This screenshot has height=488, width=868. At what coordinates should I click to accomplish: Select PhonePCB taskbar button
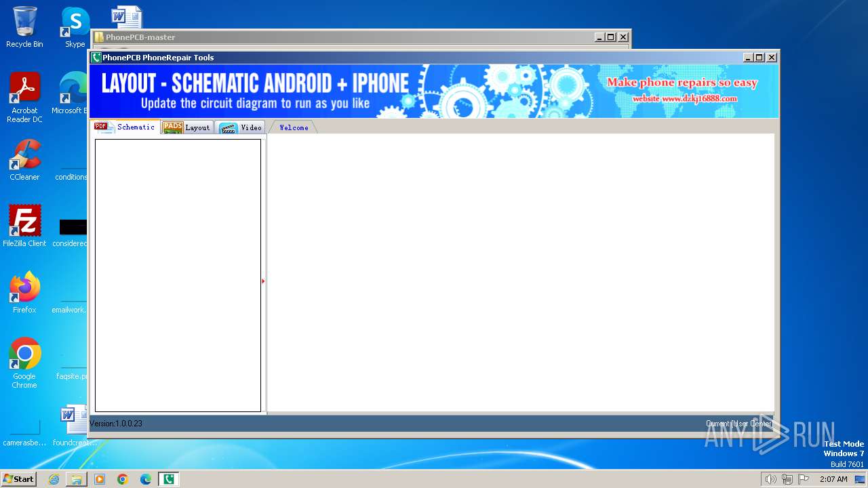tap(169, 479)
